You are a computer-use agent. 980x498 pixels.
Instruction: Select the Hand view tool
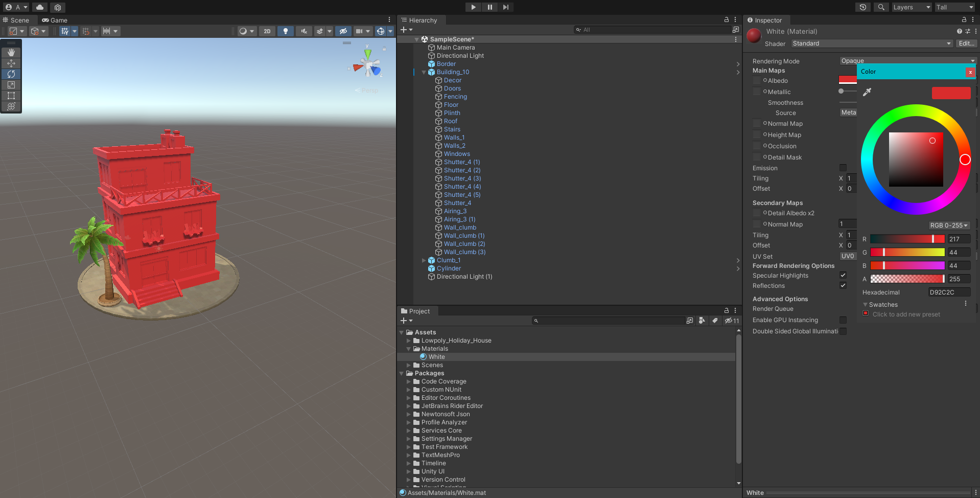tap(11, 53)
